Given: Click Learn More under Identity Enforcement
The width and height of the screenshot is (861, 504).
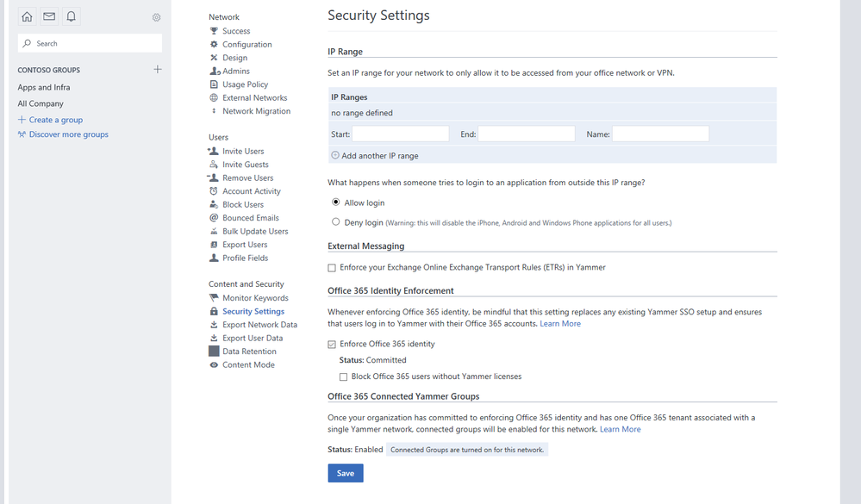Looking at the screenshot, I should coord(560,324).
